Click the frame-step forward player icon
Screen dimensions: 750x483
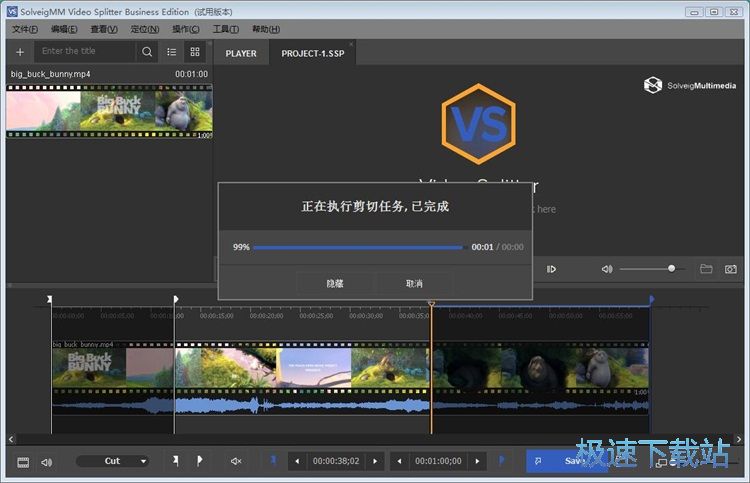click(x=551, y=269)
